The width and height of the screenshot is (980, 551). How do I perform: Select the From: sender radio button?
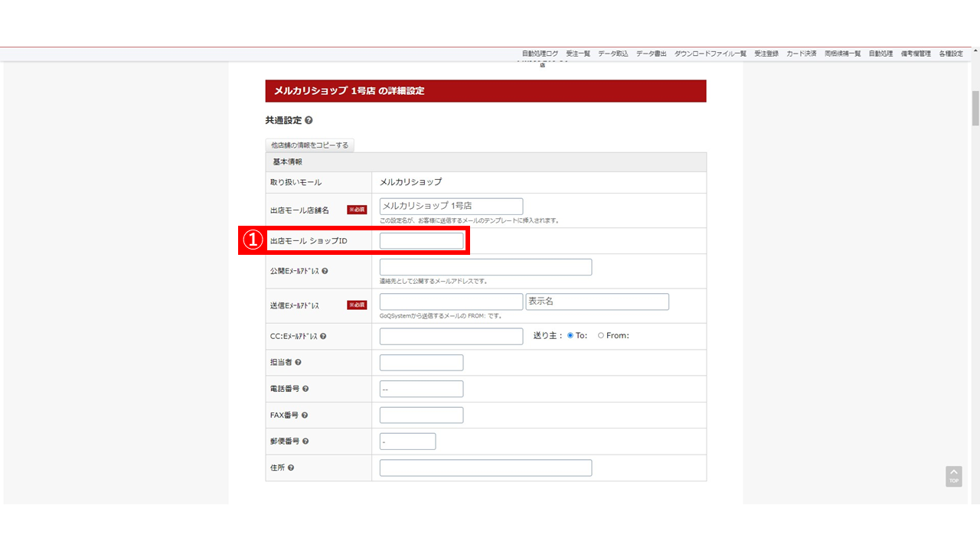(601, 335)
